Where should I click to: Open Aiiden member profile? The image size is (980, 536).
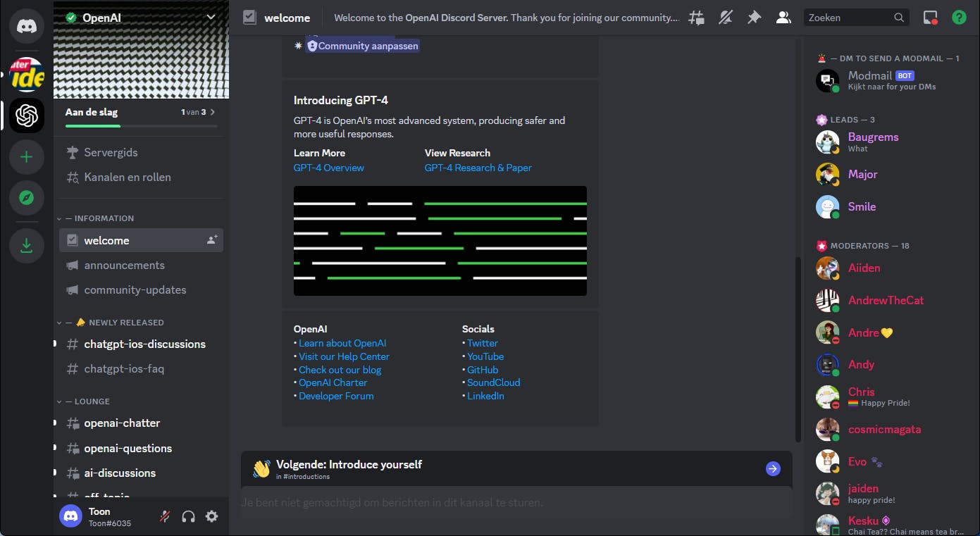click(x=891, y=268)
